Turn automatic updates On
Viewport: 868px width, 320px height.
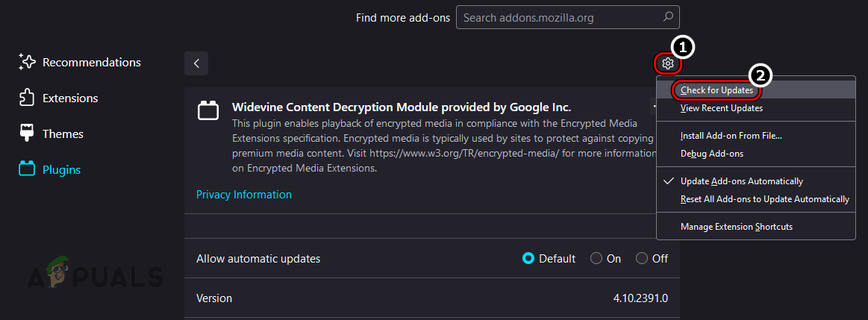[596, 259]
